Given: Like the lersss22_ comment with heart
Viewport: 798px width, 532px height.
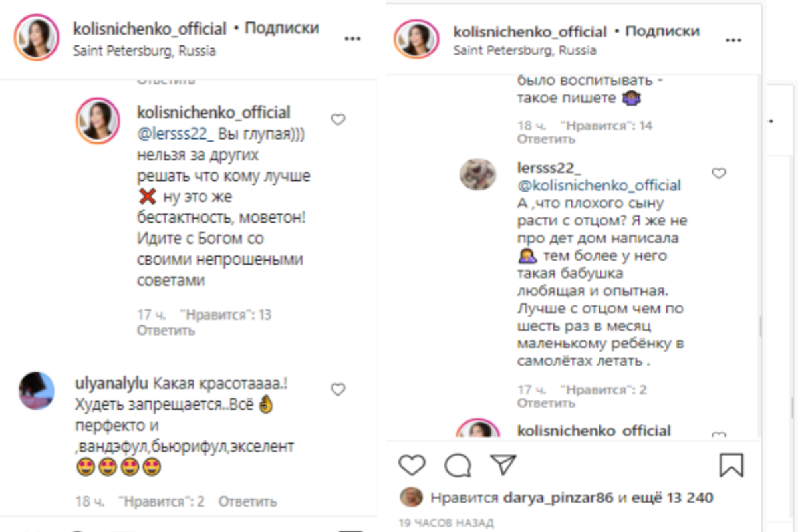Looking at the screenshot, I should point(718,173).
